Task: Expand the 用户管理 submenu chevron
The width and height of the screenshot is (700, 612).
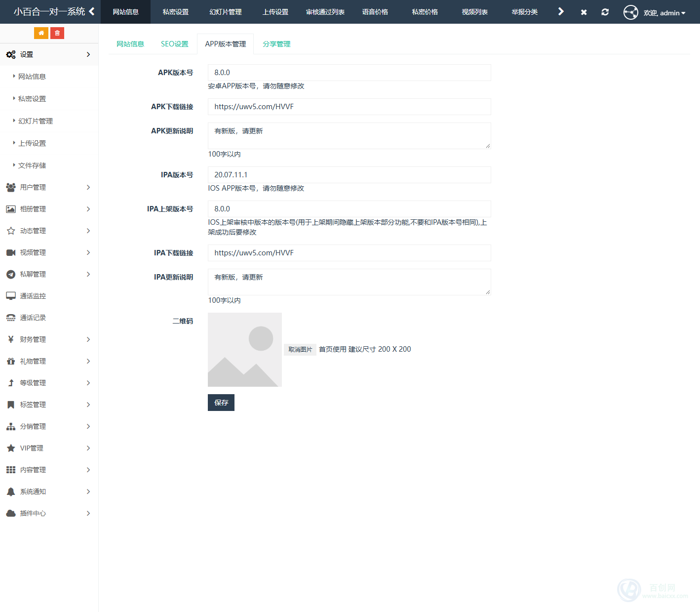Action: pos(88,187)
